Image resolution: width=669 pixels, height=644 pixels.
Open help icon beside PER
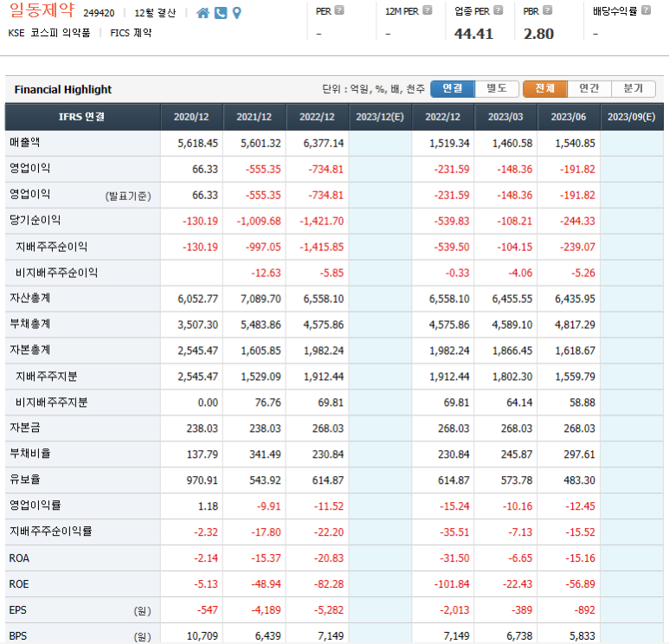pos(339,10)
